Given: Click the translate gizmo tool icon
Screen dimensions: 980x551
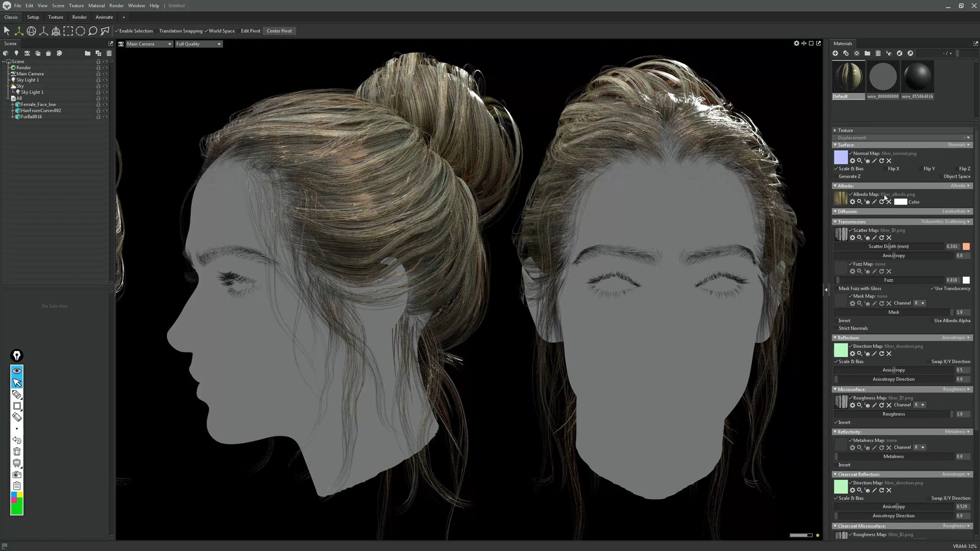Looking at the screenshot, I should point(19,31).
